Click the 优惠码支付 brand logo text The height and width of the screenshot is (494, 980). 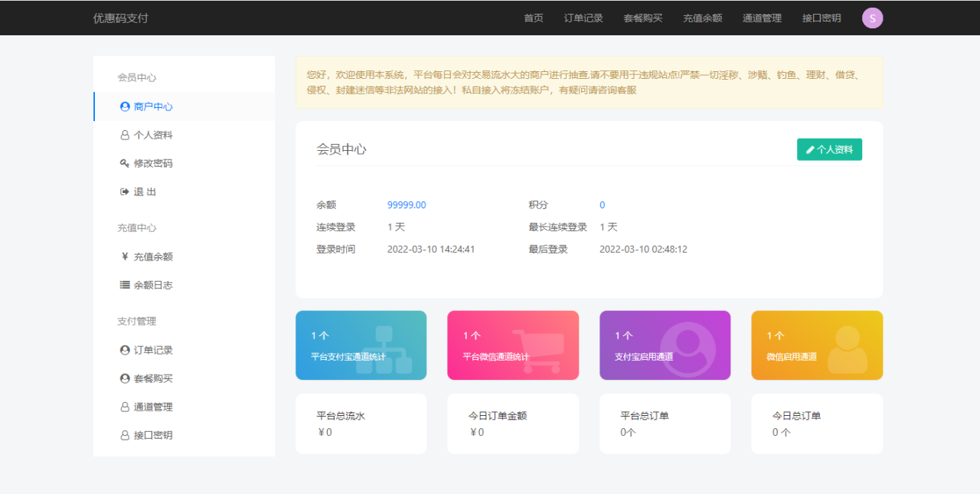tap(121, 18)
